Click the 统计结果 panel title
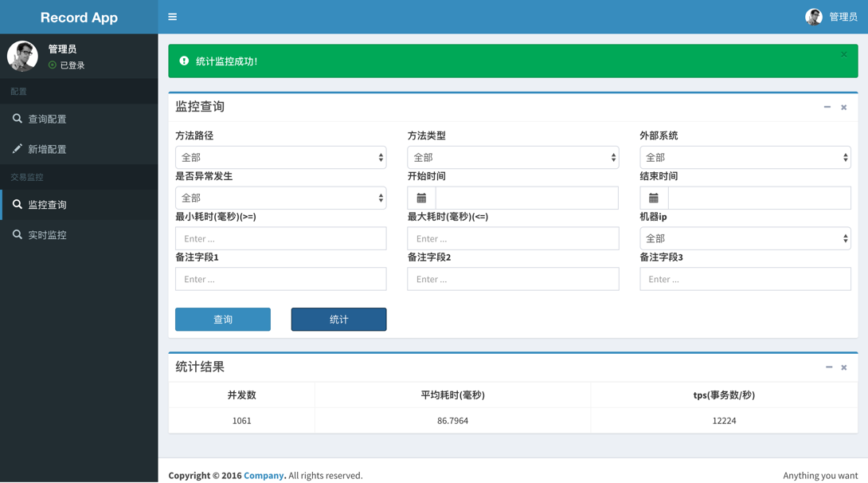This screenshot has height=483, width=868. (200, 367)
